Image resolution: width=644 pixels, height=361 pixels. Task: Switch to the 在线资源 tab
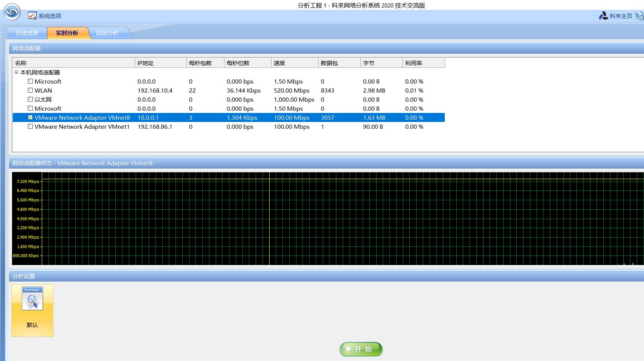coord(27,33)
